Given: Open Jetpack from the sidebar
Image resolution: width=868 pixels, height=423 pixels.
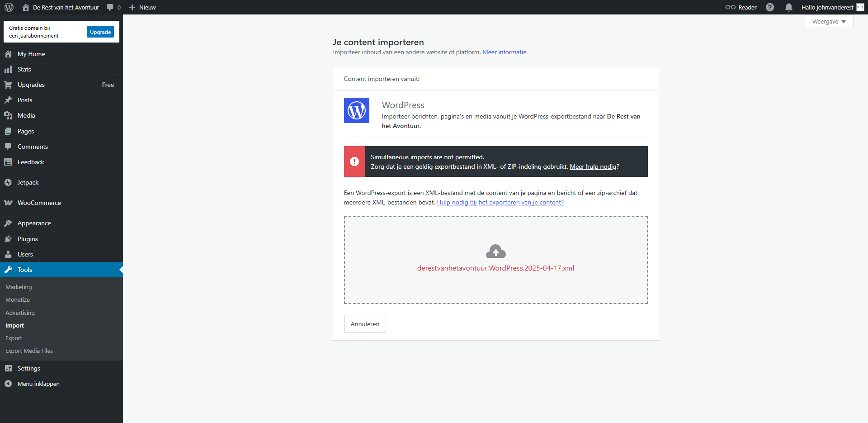Looking at the screenshot, I should [x=28, y=182].
